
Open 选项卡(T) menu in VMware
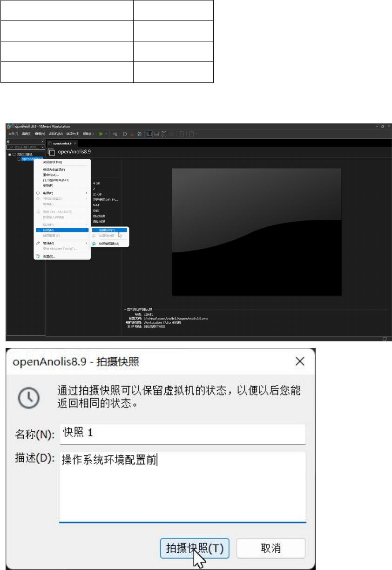[x=73, y=134]
